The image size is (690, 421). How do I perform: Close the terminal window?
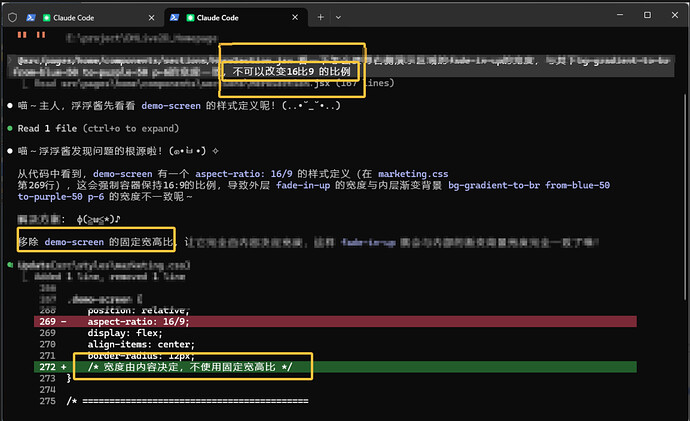[675, 15]
